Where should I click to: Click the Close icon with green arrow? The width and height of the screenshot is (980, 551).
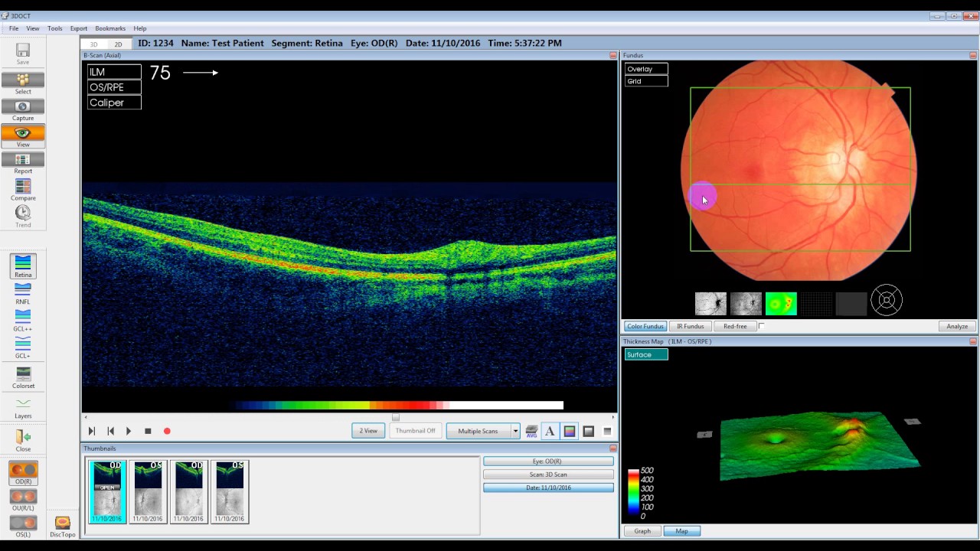point(23,437)
